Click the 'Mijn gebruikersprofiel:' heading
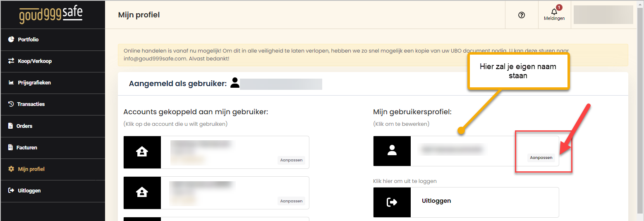This screenshot has width=644, height=221. [412, 112]
